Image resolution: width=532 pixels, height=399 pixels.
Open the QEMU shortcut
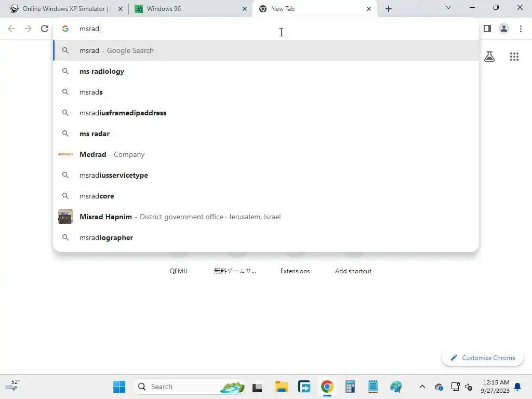coord(179,271)
